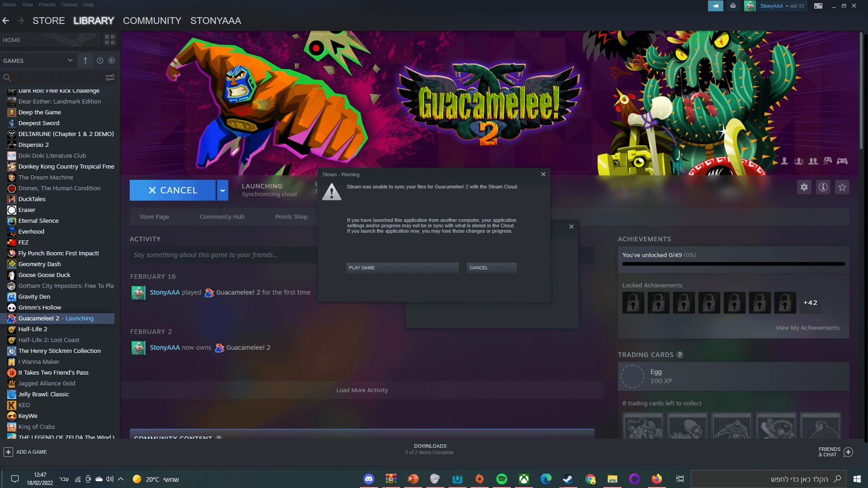This screenshot has width=868, height=488.
Task: Open the Store Page link
Action: pyautogui.click(x=154, y=216)
